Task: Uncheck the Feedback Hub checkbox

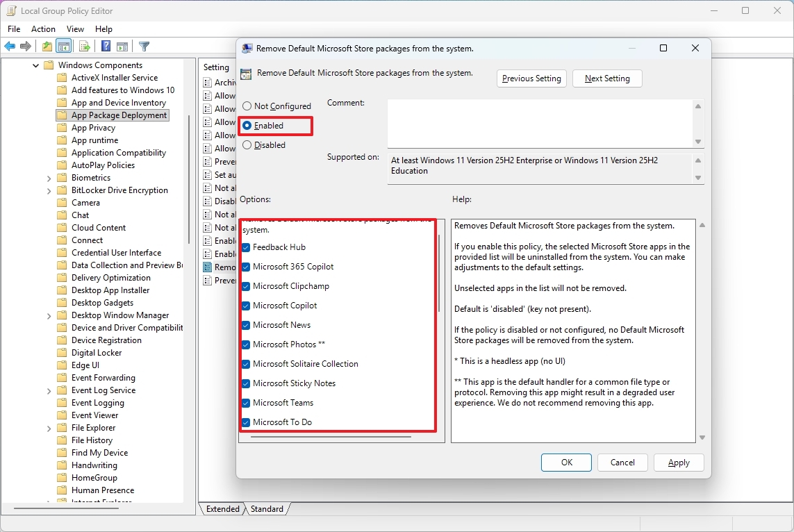Action: point(245,247)
